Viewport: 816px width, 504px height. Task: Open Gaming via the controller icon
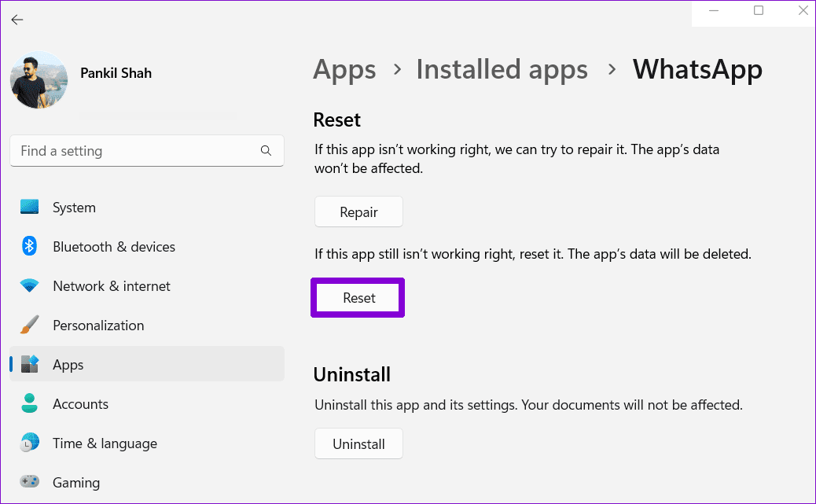(30, 481)
